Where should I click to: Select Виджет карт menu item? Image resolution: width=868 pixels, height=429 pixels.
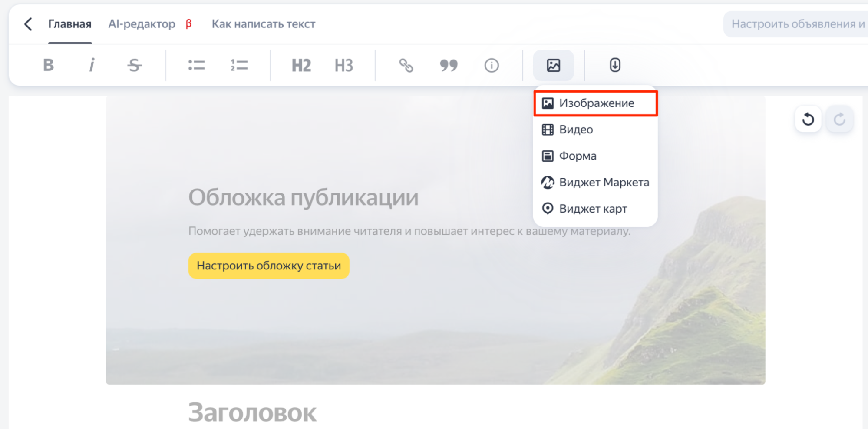[x=596, y=209]
